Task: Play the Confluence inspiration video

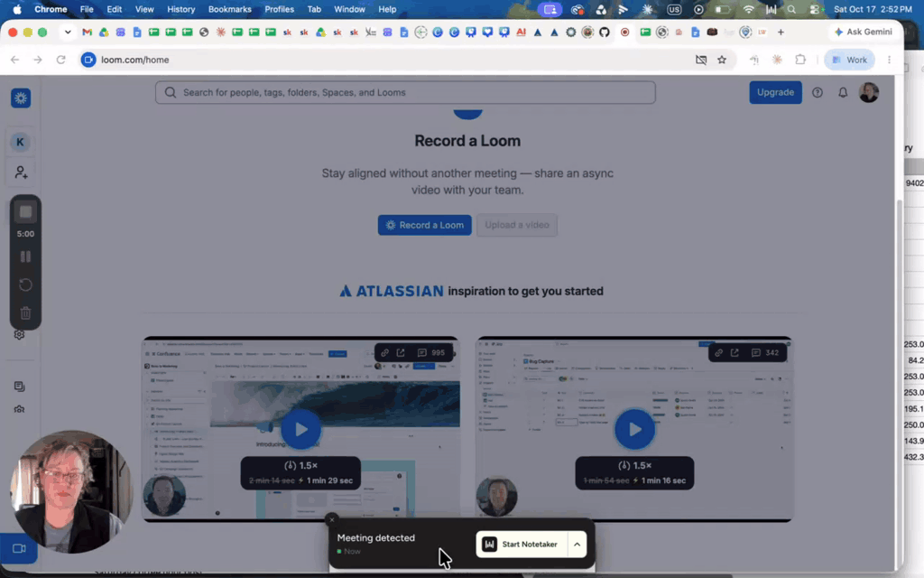Action: (300, 429)
